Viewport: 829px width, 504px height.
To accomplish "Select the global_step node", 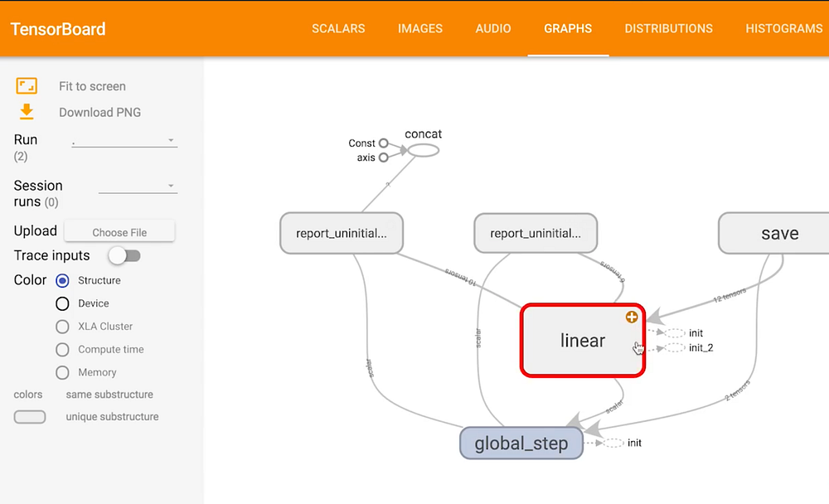I will pyautogui.click(x=521, y=443).
